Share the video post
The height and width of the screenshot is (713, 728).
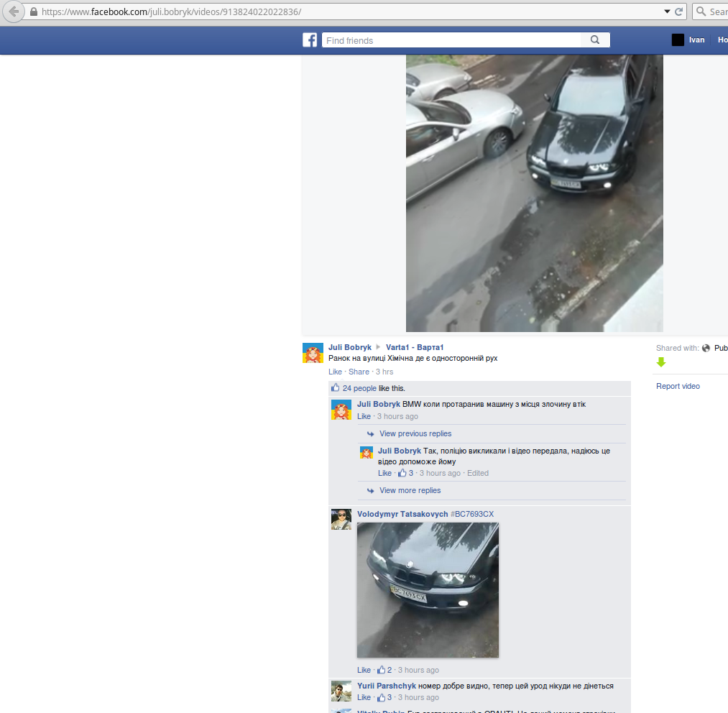[x=359, y=372]
